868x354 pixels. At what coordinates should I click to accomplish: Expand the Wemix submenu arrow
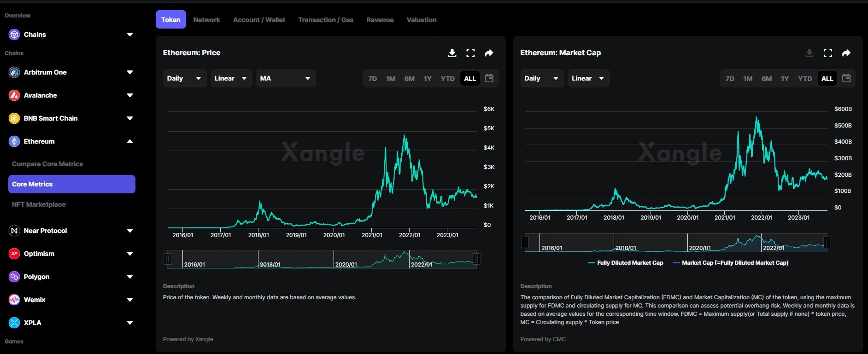[130, 300]
